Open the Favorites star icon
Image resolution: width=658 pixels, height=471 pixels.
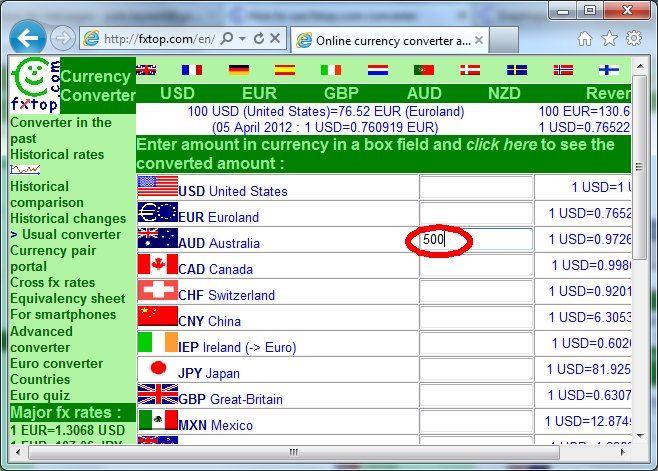(x=609, y=39)
